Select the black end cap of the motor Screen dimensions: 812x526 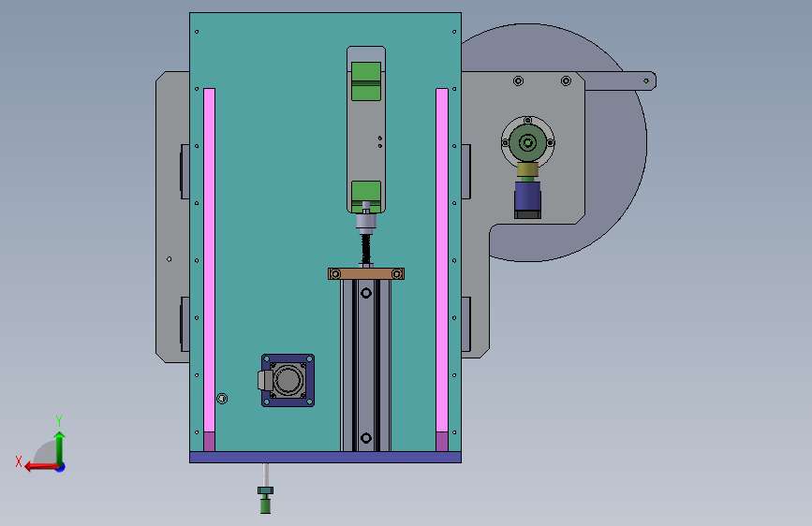[x=527, y=214]
